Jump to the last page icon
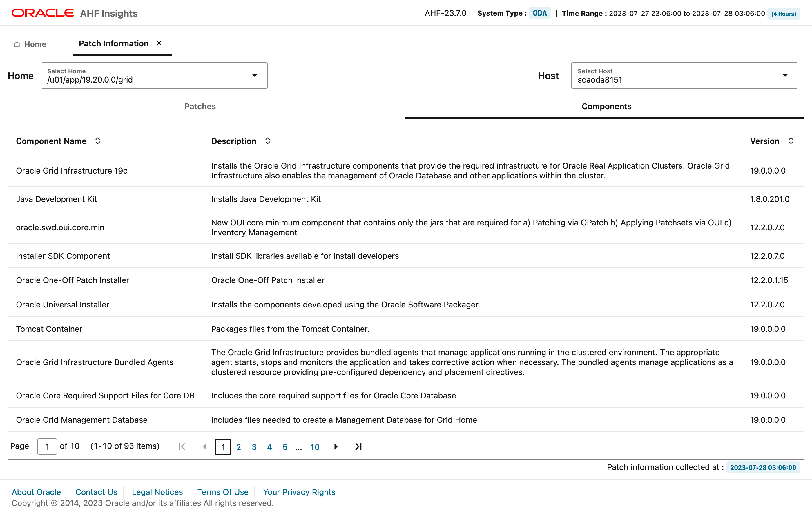This screenshot has height=514, width=812. tap(358, 446)
